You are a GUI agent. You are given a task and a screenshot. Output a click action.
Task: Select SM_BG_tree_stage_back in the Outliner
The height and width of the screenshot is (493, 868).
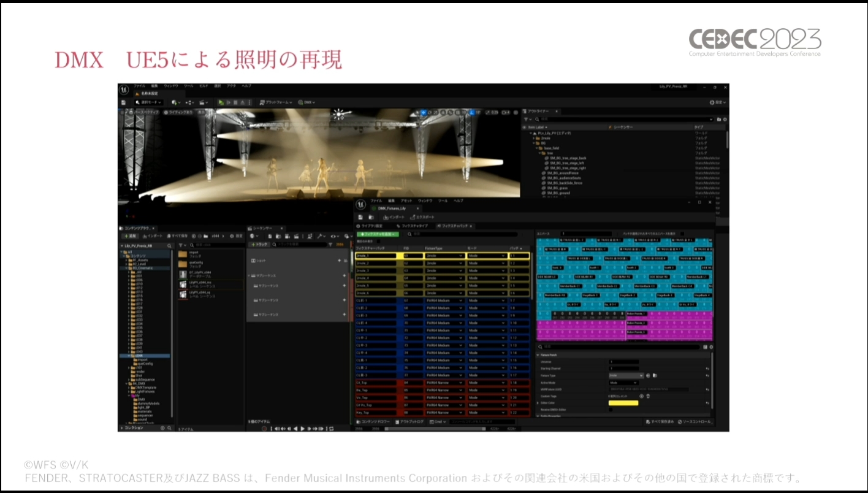pos(565,158)
